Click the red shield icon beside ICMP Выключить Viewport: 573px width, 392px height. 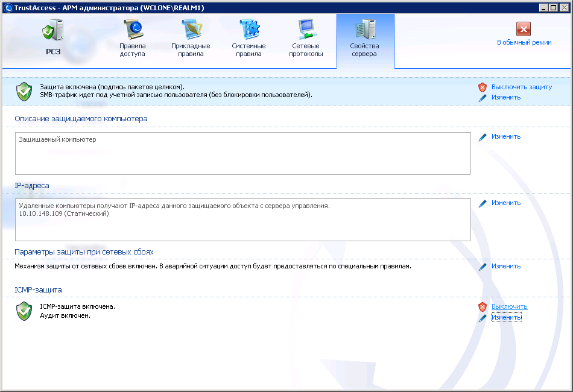(x=483, y=307)
